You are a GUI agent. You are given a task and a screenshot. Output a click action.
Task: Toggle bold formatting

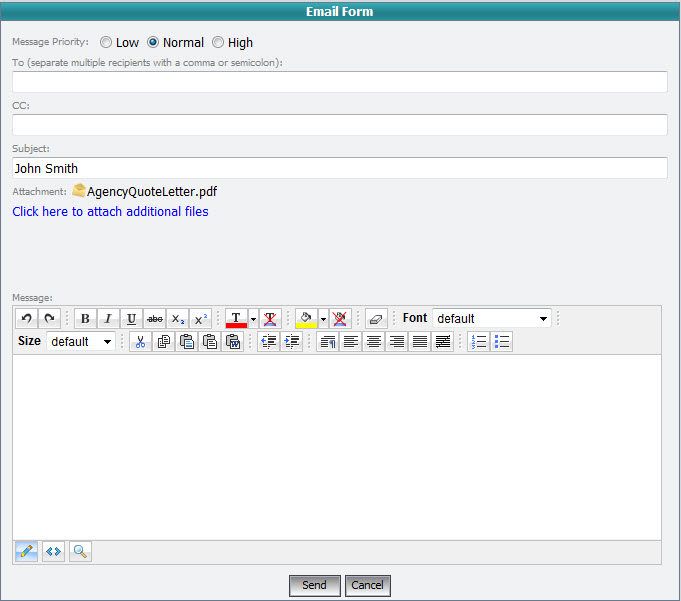tap(86, 319)
